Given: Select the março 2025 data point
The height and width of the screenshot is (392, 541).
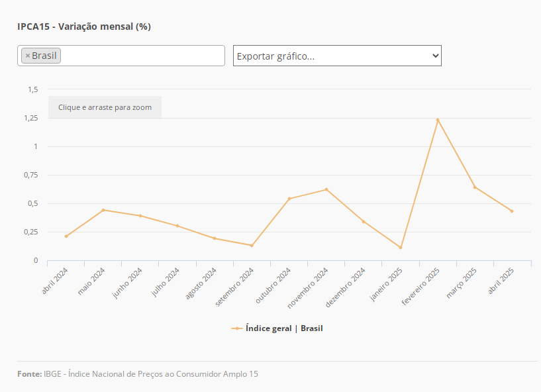Looking at the screenshot, I should (x=475, y=187).
